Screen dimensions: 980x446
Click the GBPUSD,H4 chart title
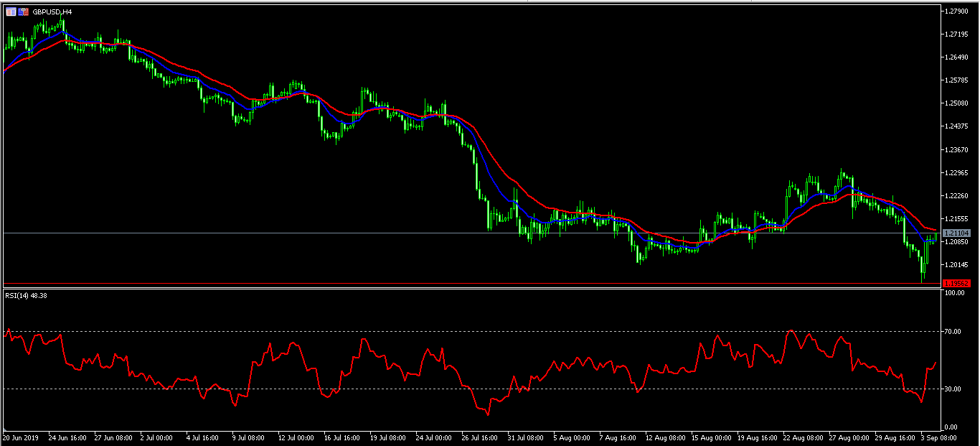[52, 12]
